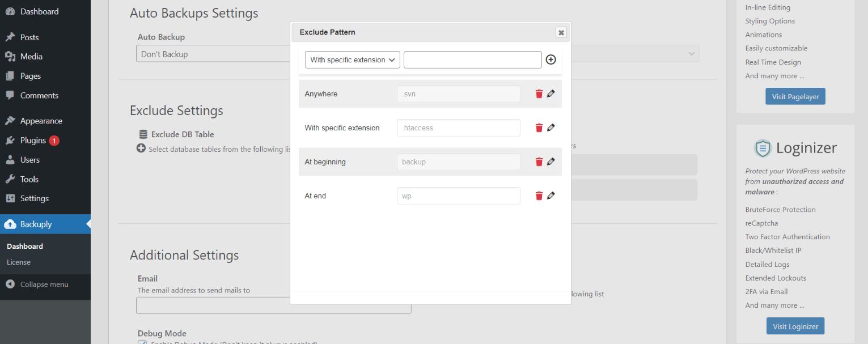This screenshot has width=868, height=344.
Task: Click the plus icon to add exclude pattern
Action: coord(551,59)
